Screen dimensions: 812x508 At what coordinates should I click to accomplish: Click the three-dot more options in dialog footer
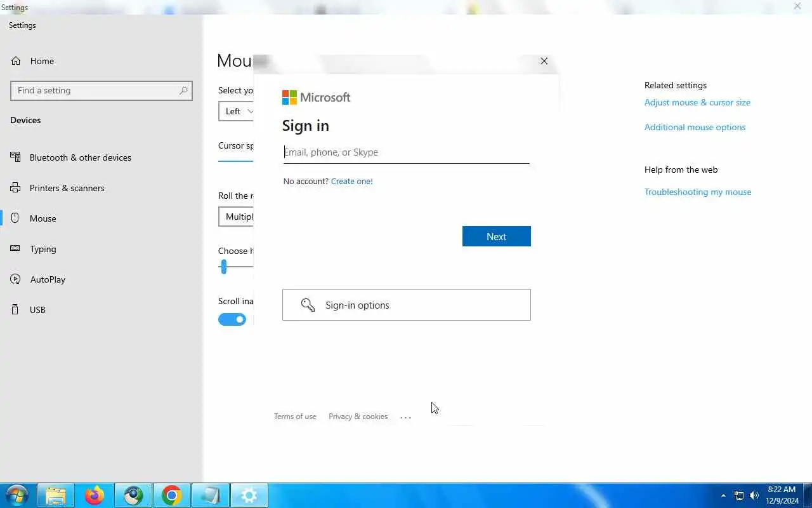coord(406,417)
